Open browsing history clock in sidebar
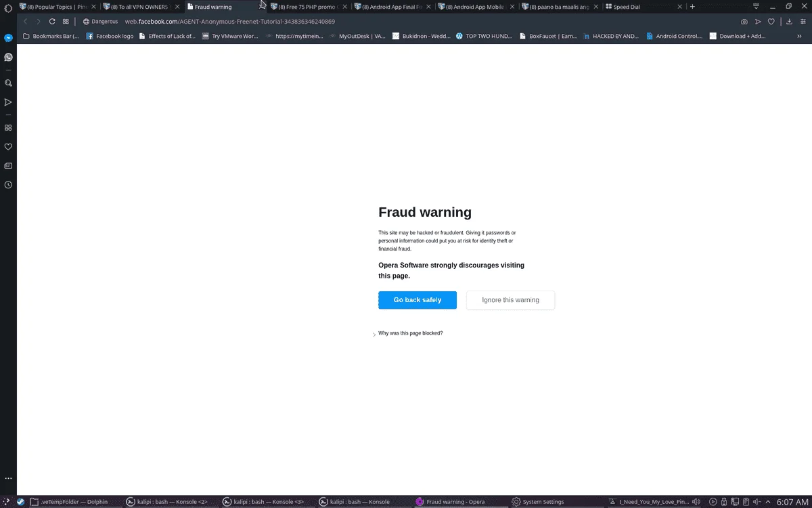Image resolution: width=812 pixels, height=508 pixels. 8,184
